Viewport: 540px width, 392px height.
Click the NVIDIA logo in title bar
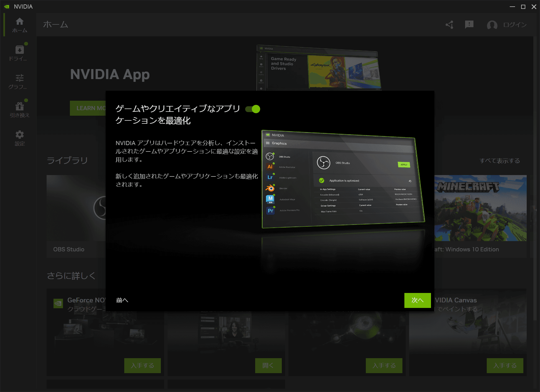[7, 7]
